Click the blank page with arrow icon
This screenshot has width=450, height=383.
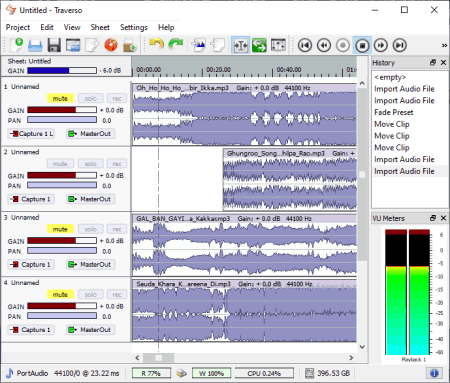click(92, 45)
